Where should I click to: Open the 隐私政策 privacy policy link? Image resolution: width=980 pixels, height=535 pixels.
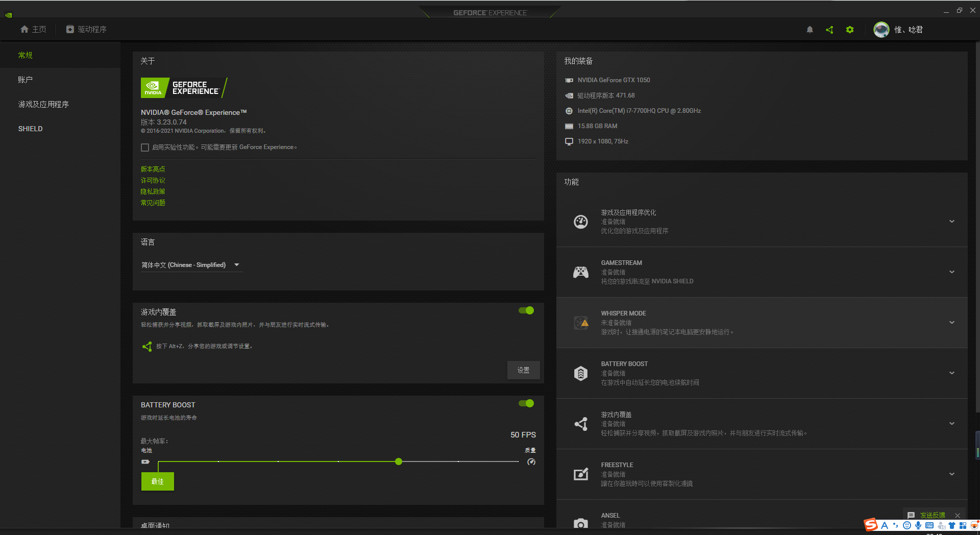point(153,191)
